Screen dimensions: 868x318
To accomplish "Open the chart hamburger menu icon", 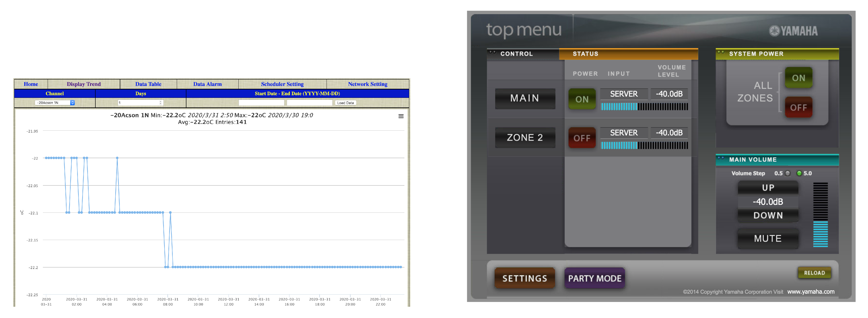I will [401, 116].
